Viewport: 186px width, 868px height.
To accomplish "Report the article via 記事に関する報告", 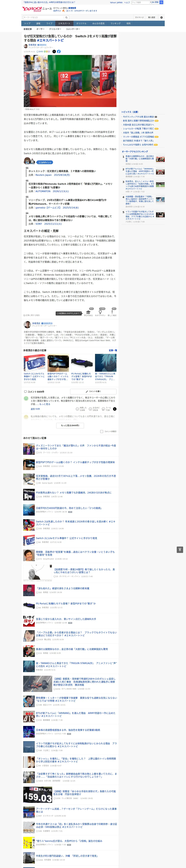I will tap(32, 315).
